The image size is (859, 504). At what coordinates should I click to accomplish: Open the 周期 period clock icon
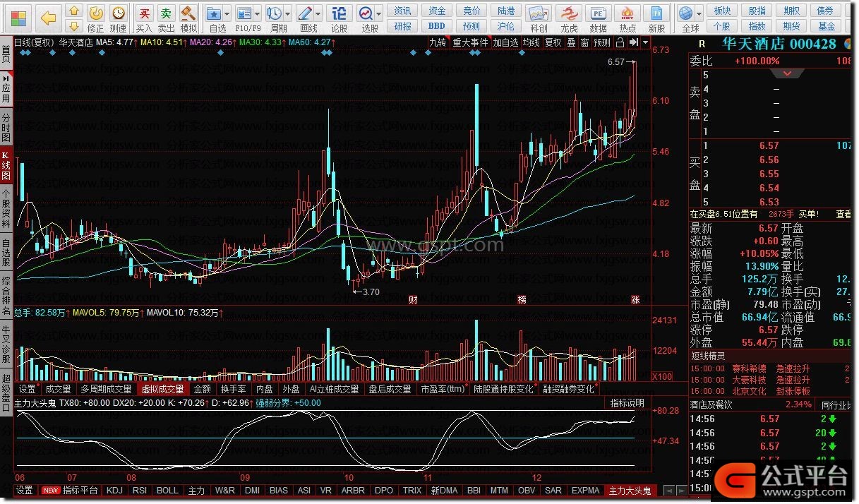(275, 19)
